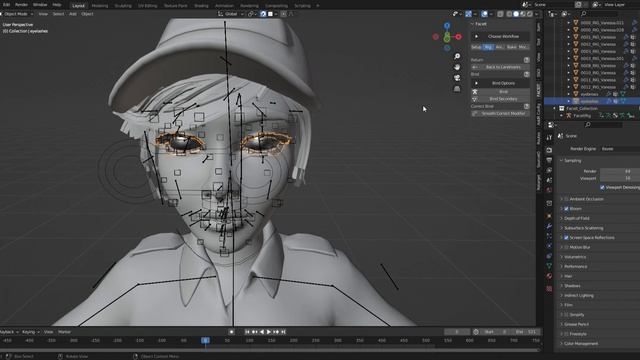Click the Bind Secondary button

point(500,99)
